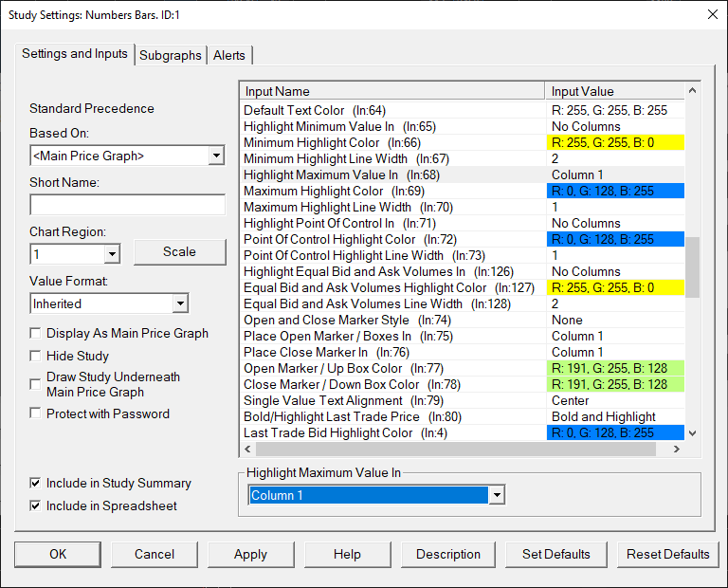Click Open Marker / Up Box Color swatch
The height and width of the screenshot is (588, 728).
[x=615, y=368]
